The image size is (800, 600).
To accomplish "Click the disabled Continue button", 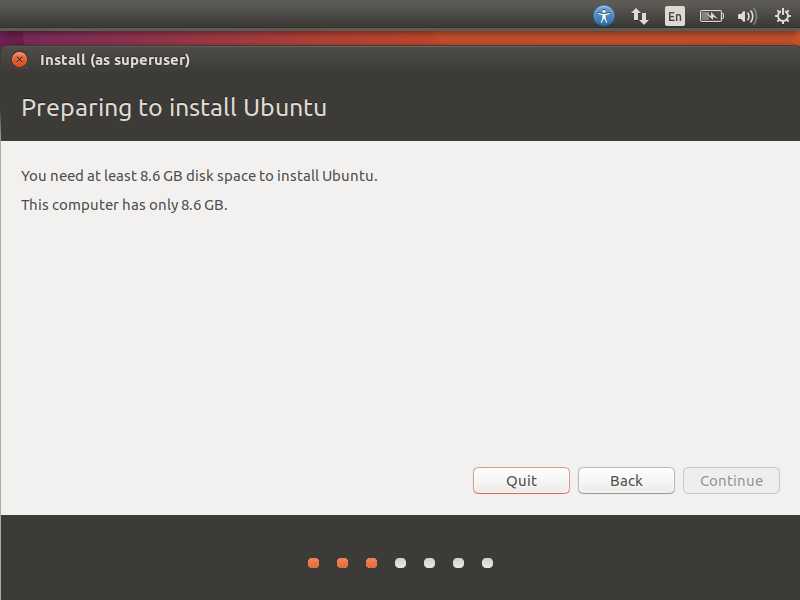I will pos(731,481).
